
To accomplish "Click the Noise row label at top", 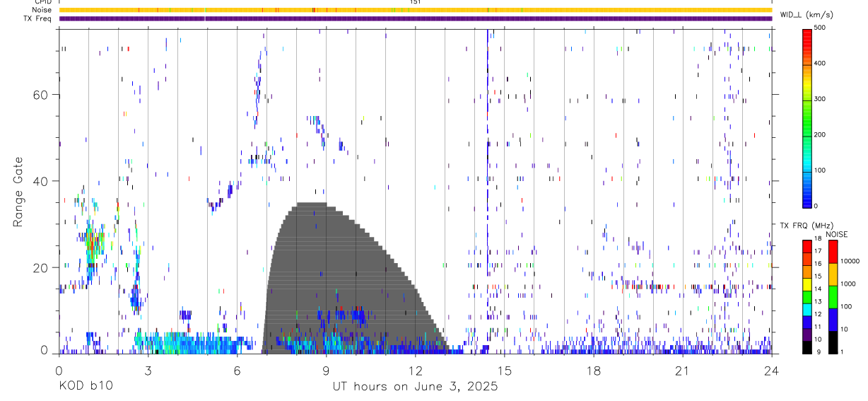I will coord(42,10).
